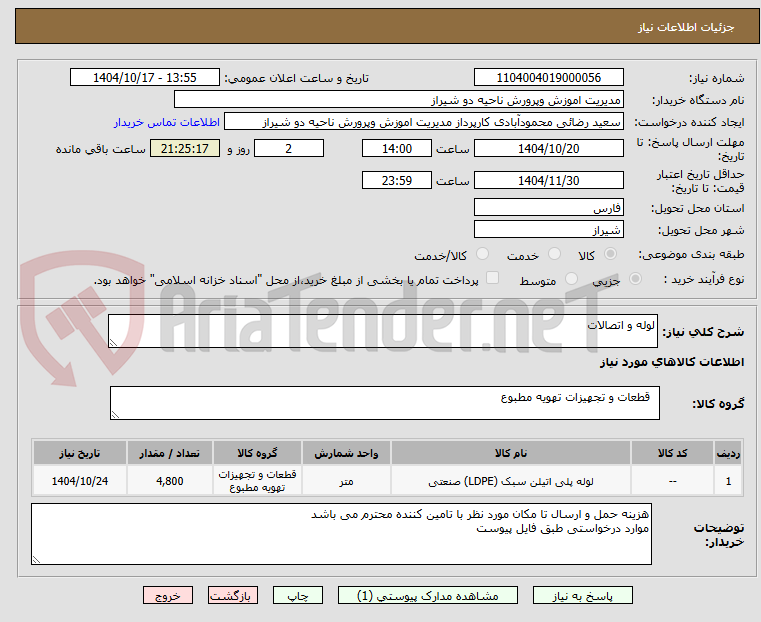
Task: Click the 'خروج' exit button
Action: point(168,595)
